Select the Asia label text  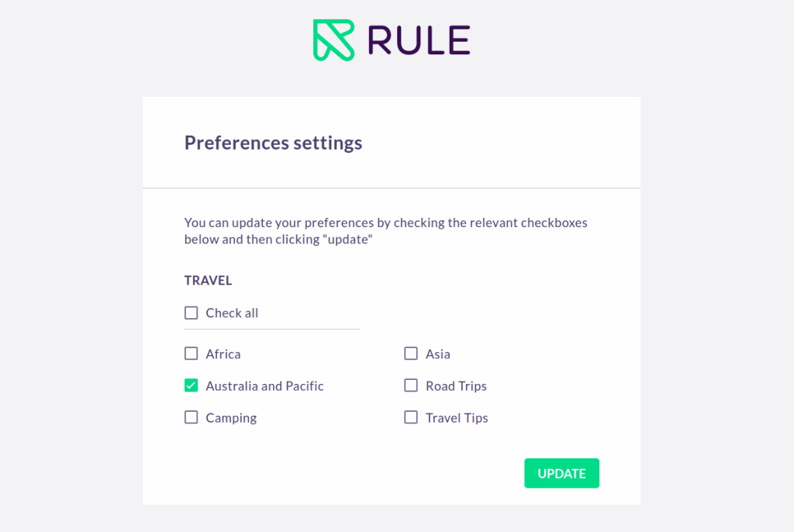tap(438, 354)
